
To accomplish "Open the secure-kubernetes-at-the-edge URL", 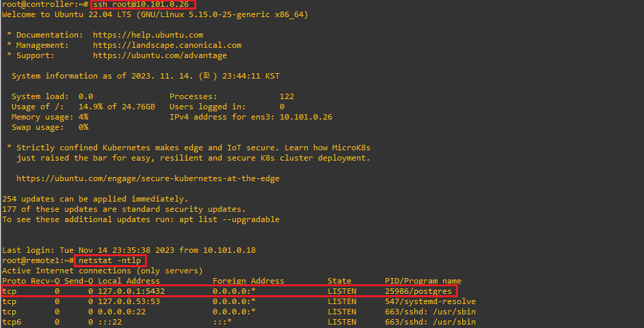I will pyautogui.click(x=148, y=178).
